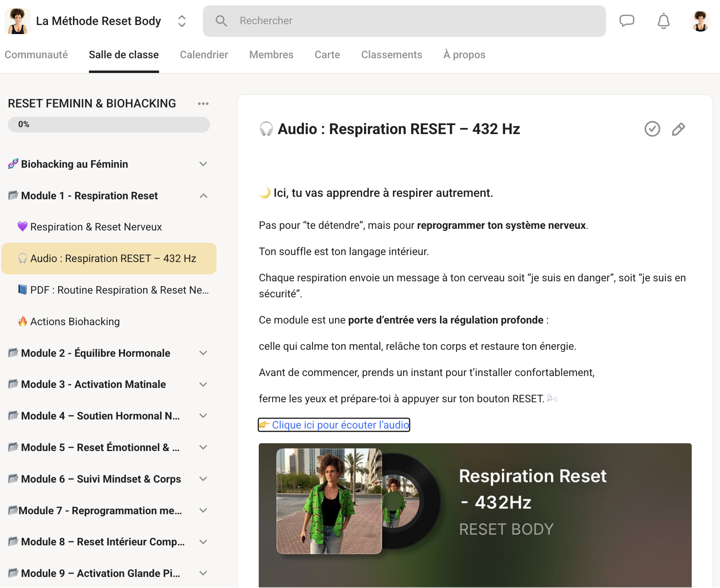
Task: Open the Actions Biohacking lesson
Action: (x=109, y=321)
